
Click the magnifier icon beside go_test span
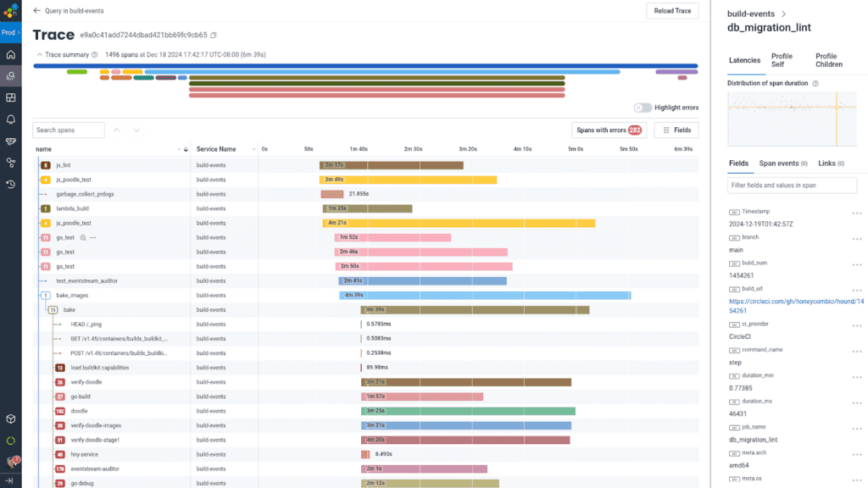pyautogui.click(x=83, y=237)
